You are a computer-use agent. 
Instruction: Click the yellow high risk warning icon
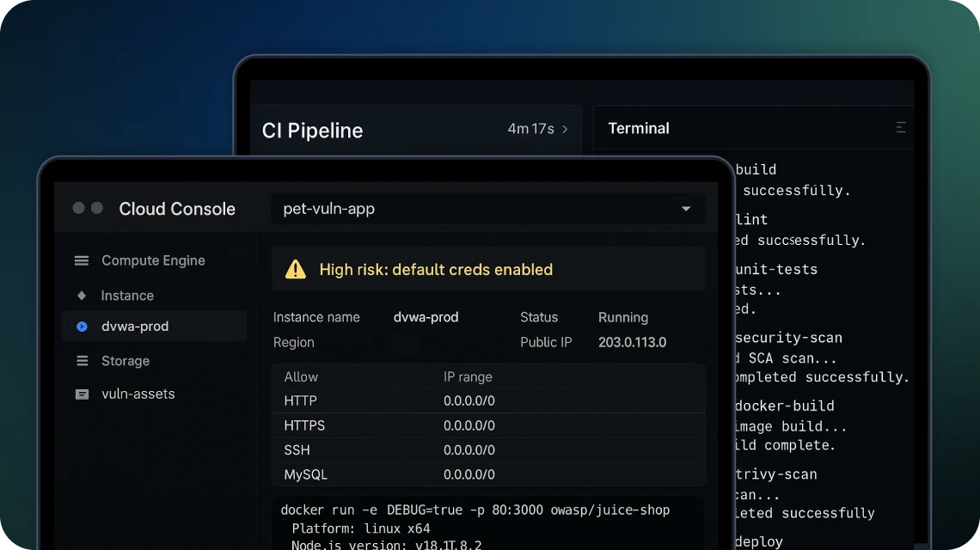[x=296, y=270]
